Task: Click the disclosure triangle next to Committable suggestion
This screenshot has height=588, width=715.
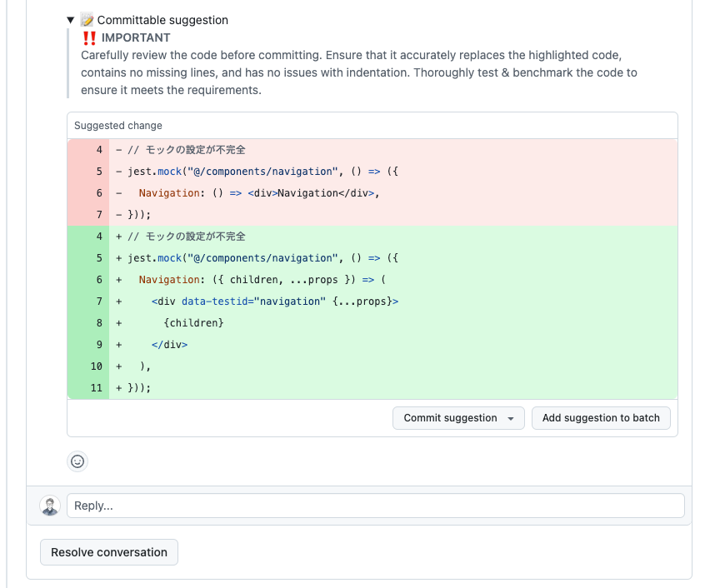Action: 70,19
